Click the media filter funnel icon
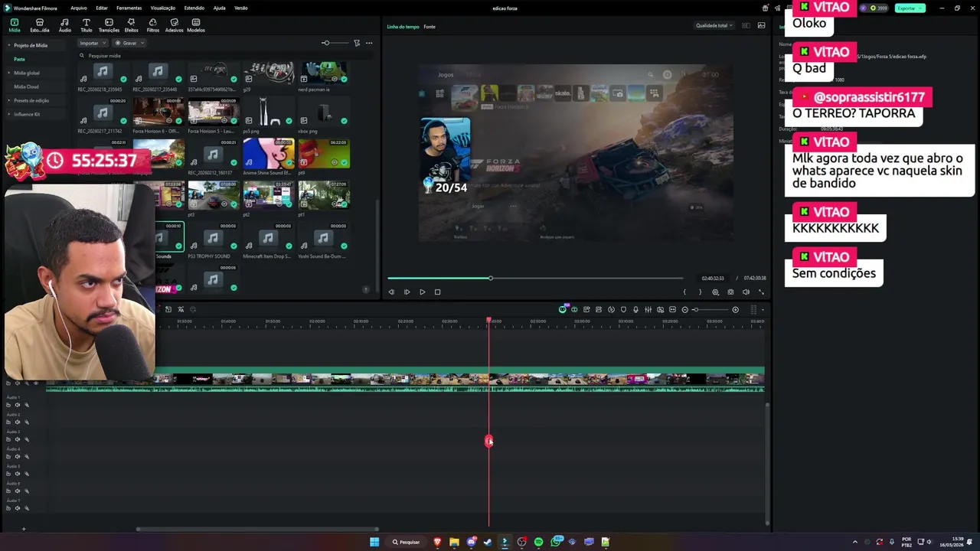 pos(357,43)
